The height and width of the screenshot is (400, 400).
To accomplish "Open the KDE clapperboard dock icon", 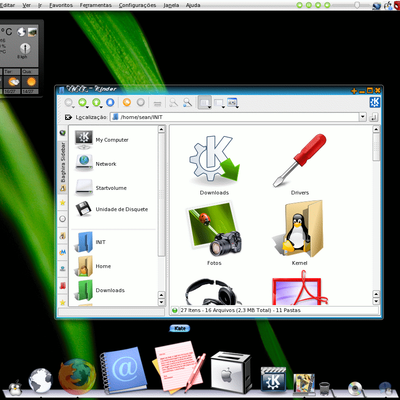I will pos(273,379).
